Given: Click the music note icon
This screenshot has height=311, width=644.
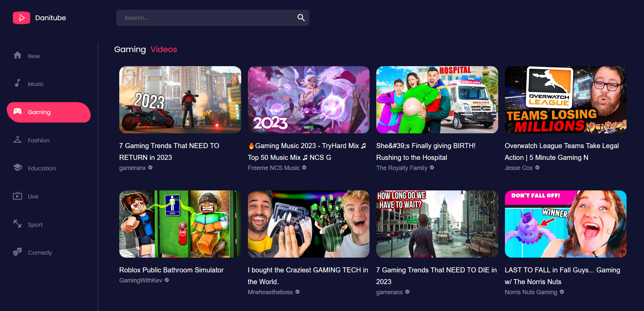Looking at the screenshot, I should coord(17,83).
